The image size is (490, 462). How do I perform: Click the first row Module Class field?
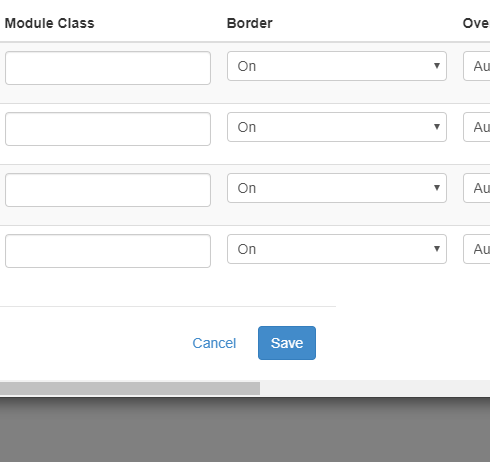tap(108, 68)
